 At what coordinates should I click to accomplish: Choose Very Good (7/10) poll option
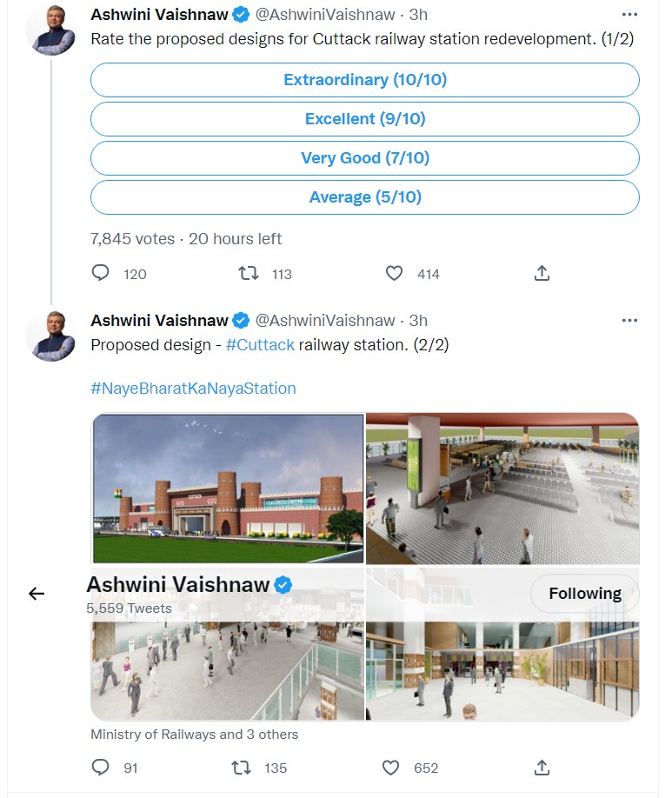coord(364,158)
